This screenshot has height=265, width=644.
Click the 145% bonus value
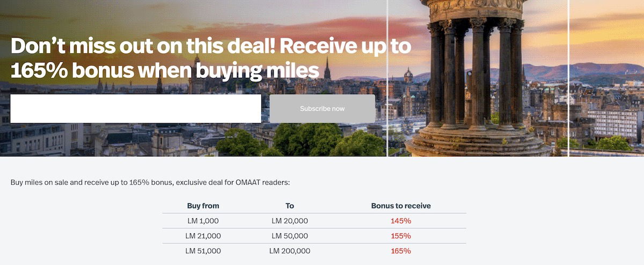401,221
